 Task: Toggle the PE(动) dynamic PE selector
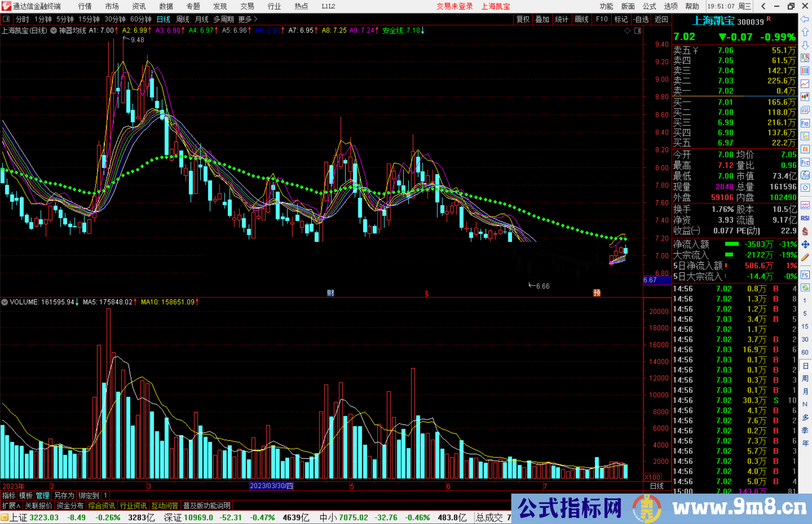coord(748,231)
